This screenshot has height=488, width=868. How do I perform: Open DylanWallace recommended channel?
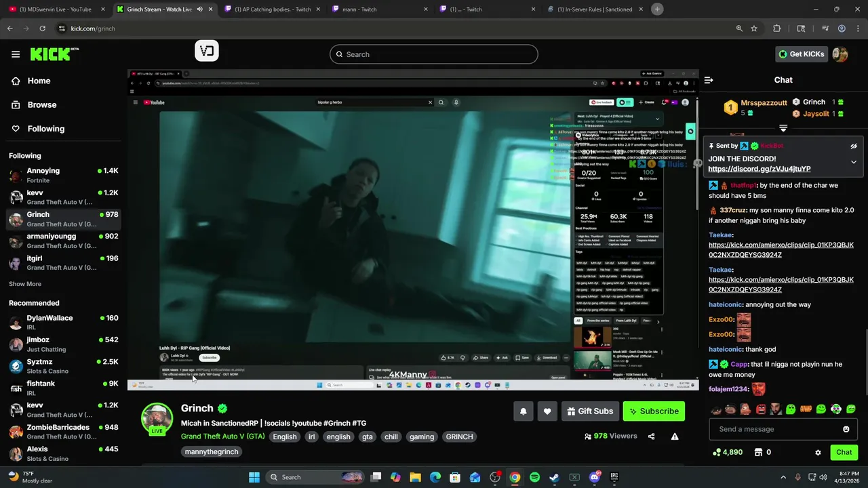point(63,322)
